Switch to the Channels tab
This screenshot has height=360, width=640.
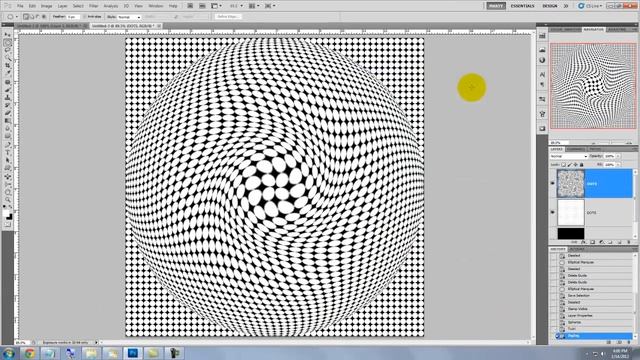coord(576,149)
